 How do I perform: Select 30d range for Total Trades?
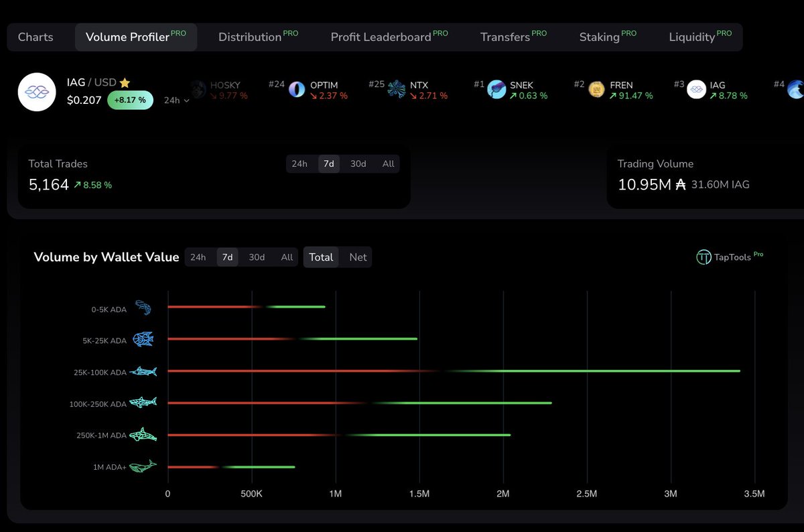pos(358,163)
